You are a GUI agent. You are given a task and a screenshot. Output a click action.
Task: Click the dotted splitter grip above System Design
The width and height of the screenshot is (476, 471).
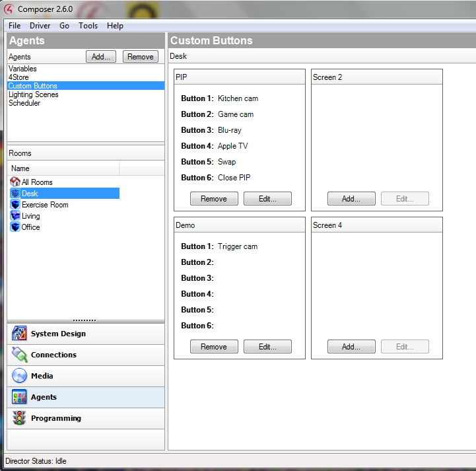click(x=85, y=320)
